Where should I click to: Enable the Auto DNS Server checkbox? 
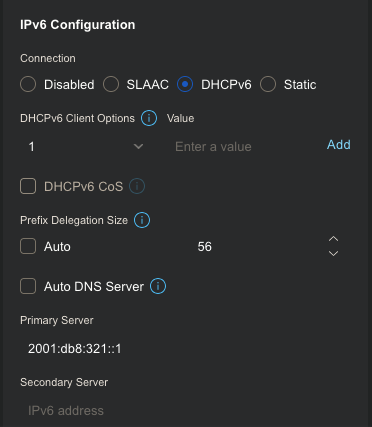tap(28, 286)
